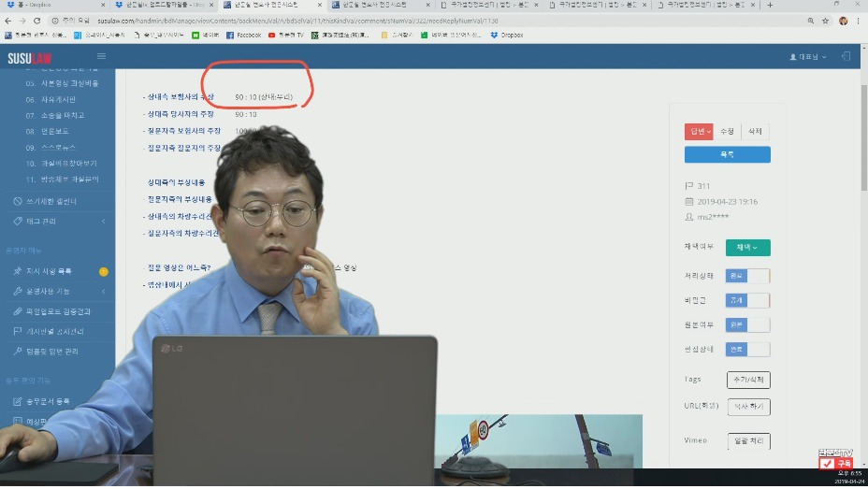This screenshot has width=868, height=489.
Task: Toggle the 비밀글 switch
Action: tap(747, 300)
